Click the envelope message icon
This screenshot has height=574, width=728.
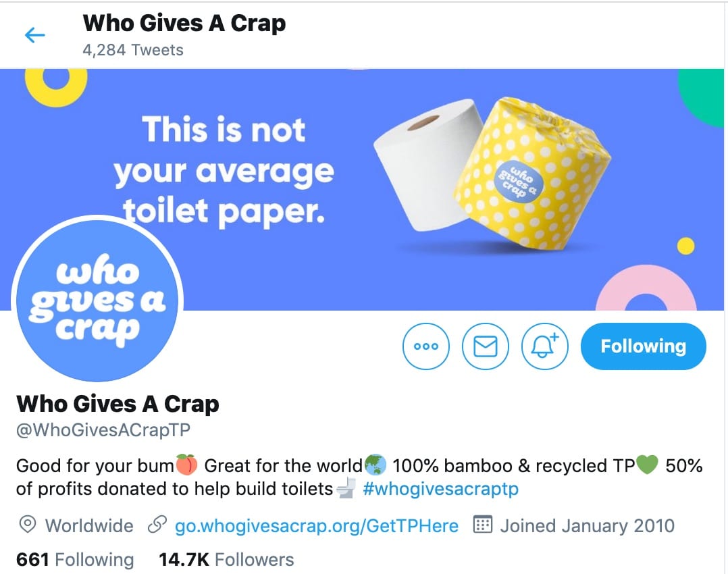485,346
